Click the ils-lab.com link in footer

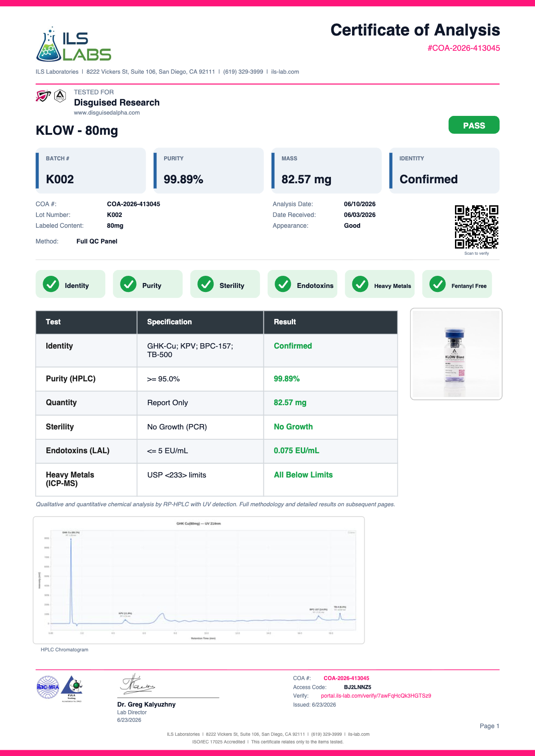click(359, 734)
